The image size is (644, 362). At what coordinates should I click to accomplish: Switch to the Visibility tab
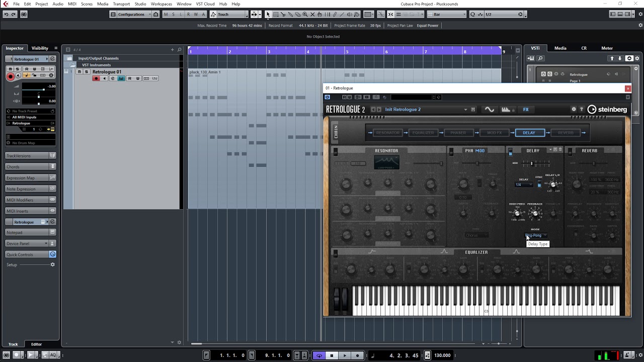(x=40, y=48)
